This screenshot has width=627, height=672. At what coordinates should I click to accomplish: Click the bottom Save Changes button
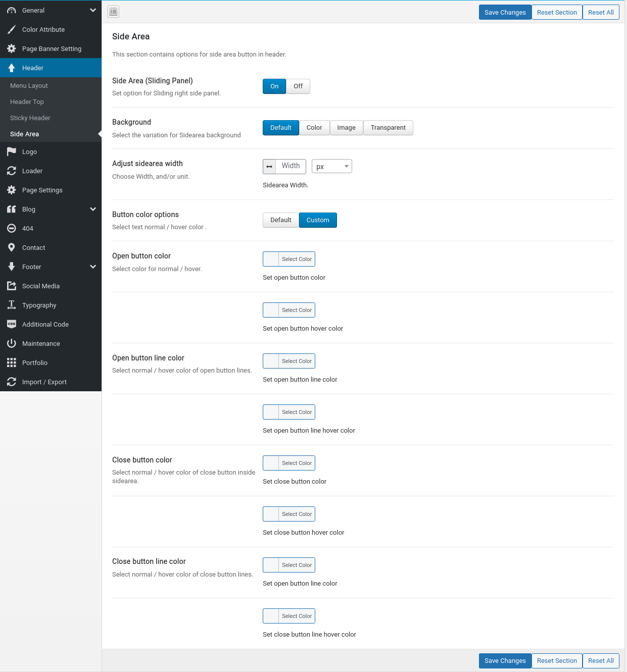[x=505, y=661]
